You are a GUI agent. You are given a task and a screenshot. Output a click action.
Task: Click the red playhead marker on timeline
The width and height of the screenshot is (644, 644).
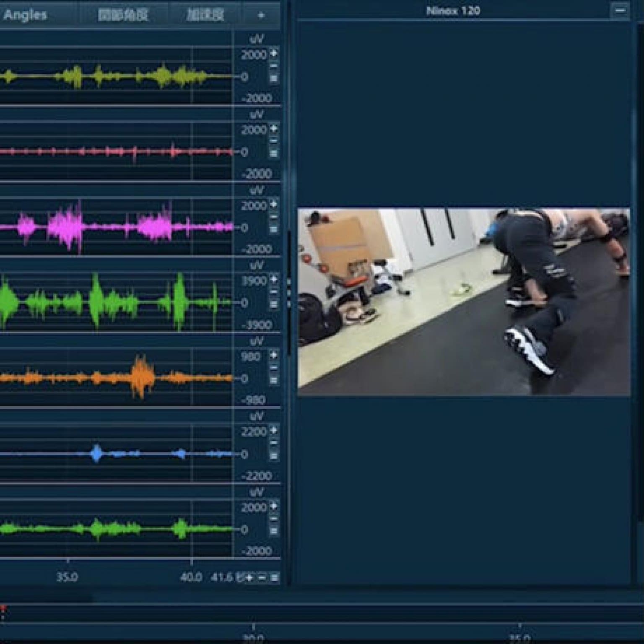(x=3, y=608)
